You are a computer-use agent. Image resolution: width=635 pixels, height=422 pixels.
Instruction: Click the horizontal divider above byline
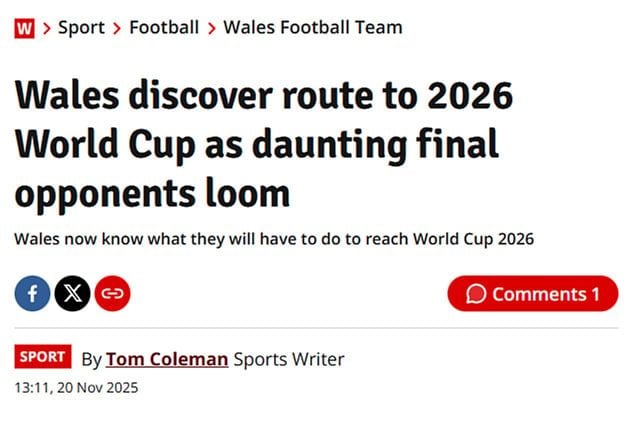(x=317, y=328)
